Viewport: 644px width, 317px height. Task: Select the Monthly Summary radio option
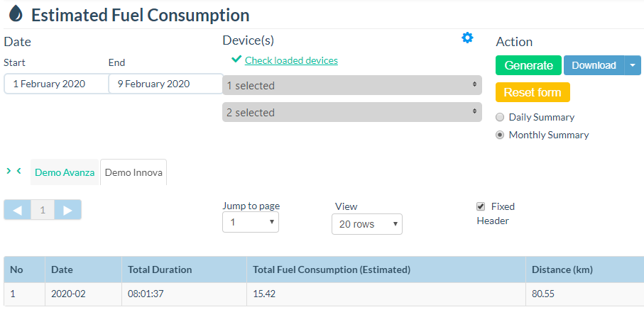click(500, 135)
